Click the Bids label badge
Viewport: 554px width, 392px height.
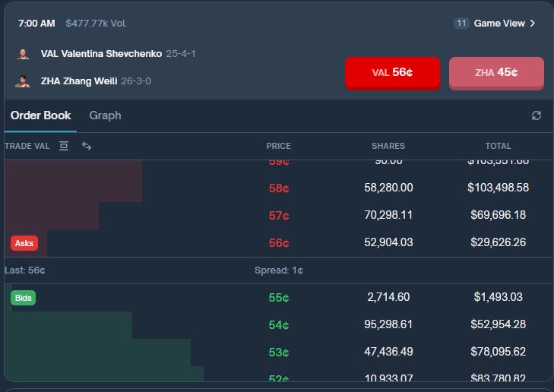(x=24, y=298)
